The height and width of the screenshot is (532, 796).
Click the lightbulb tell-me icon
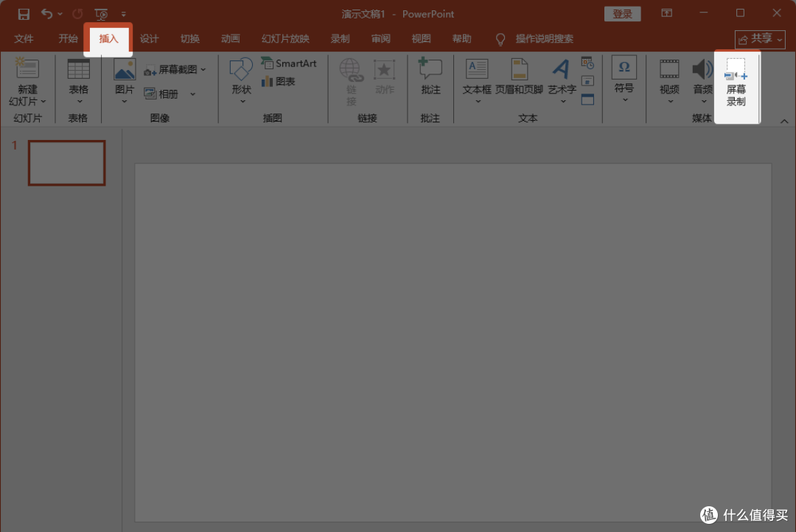coord(500,39)
